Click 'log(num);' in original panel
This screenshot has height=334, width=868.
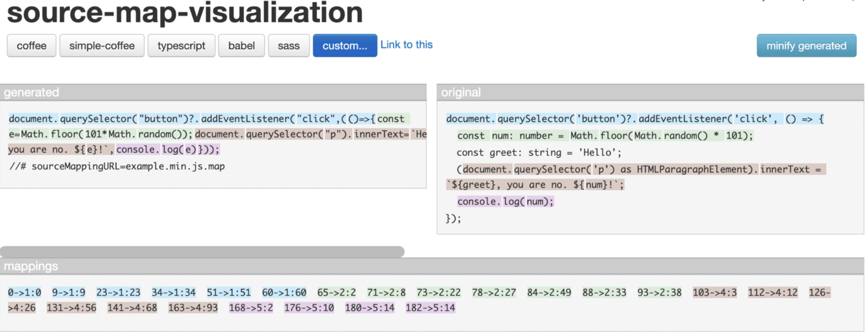pyautogui.click(x=528, y=201)
